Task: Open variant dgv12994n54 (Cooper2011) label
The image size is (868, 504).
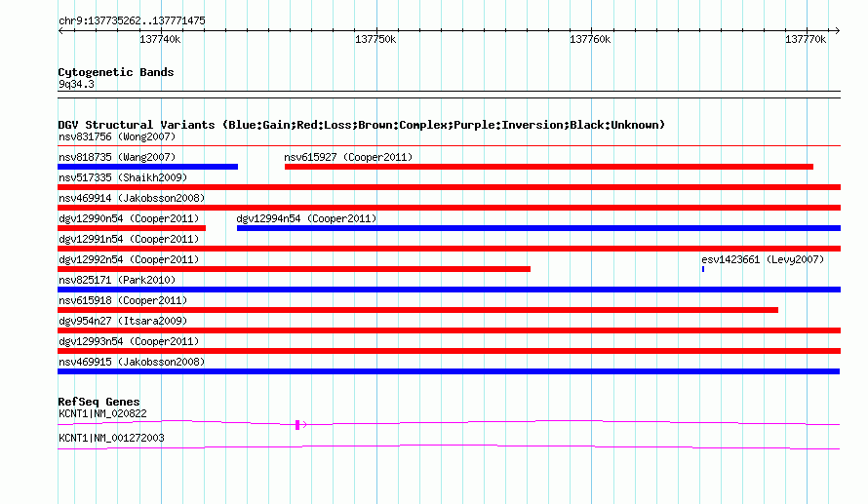Action: point(306,218)
